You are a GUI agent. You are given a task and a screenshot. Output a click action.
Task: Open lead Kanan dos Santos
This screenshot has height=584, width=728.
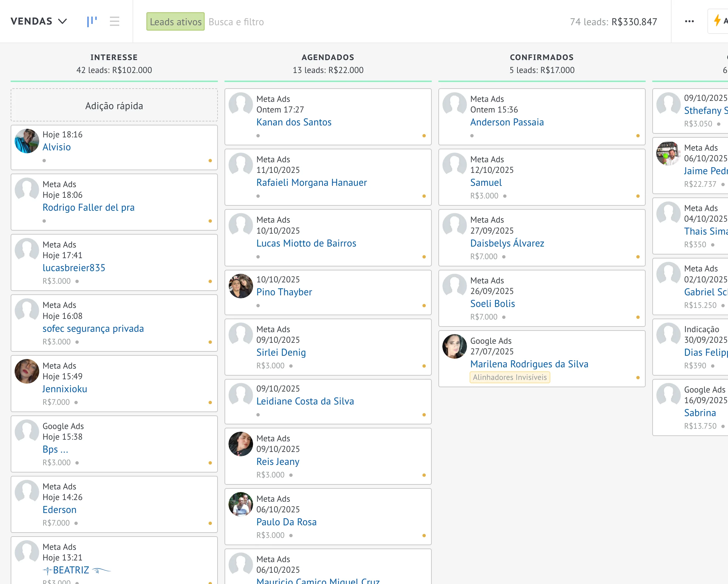[294, 122]
